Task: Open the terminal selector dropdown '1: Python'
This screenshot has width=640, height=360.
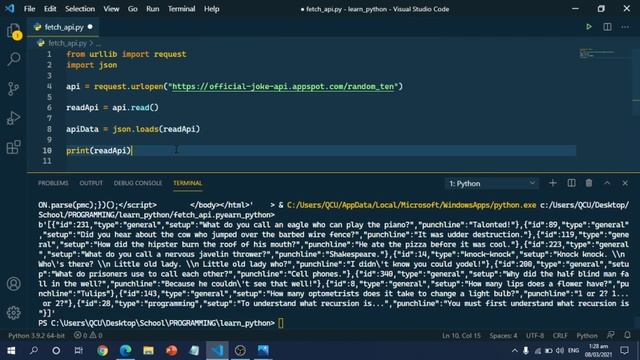Action: [x=492, y=184]
